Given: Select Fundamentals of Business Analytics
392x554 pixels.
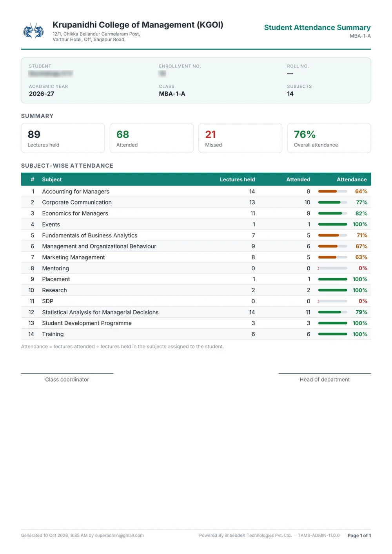Looking at the screenshot, I should pos(90,235).
